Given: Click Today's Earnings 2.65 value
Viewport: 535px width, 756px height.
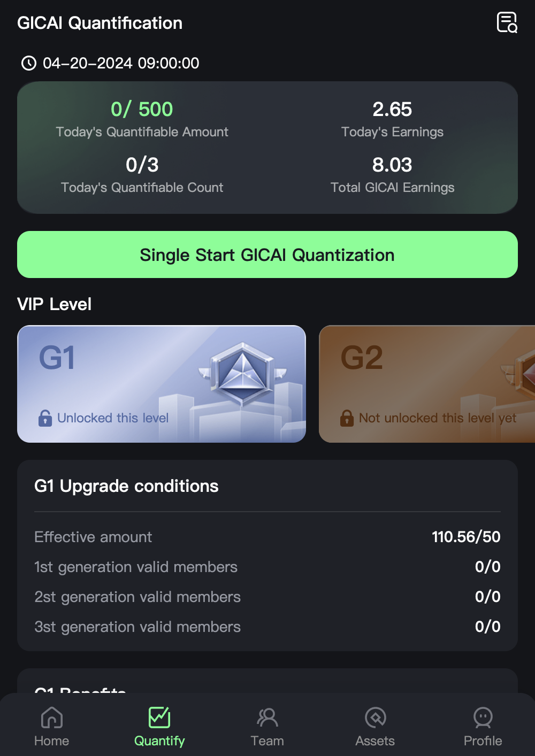Looking at the screenshot, I should pos(392,109).
